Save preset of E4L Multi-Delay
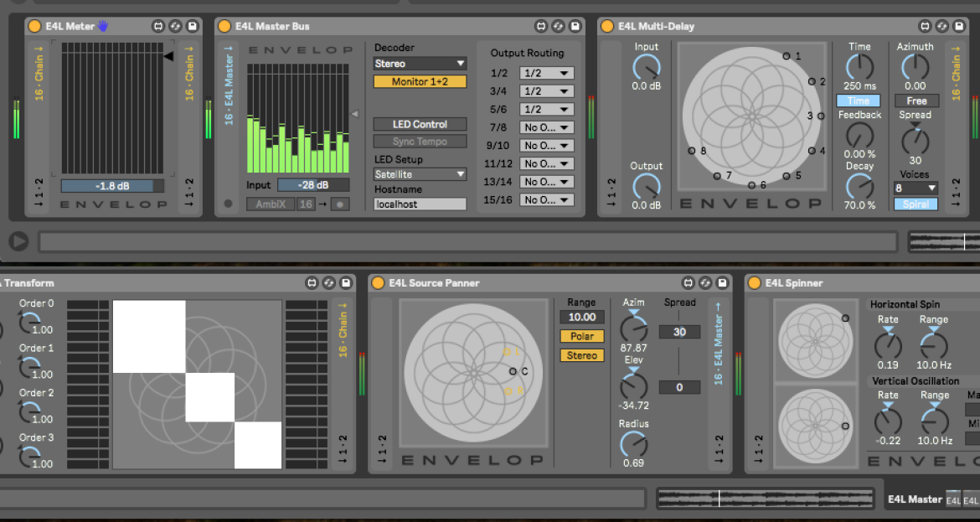Viewport: 980px width, 522px height. (x=959, y=26)
